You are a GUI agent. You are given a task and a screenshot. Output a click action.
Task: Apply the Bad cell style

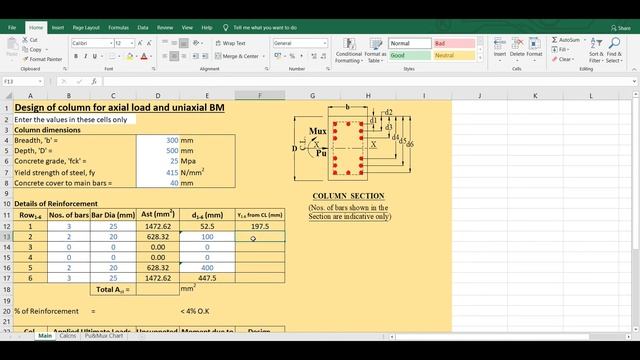coord(454,43)
